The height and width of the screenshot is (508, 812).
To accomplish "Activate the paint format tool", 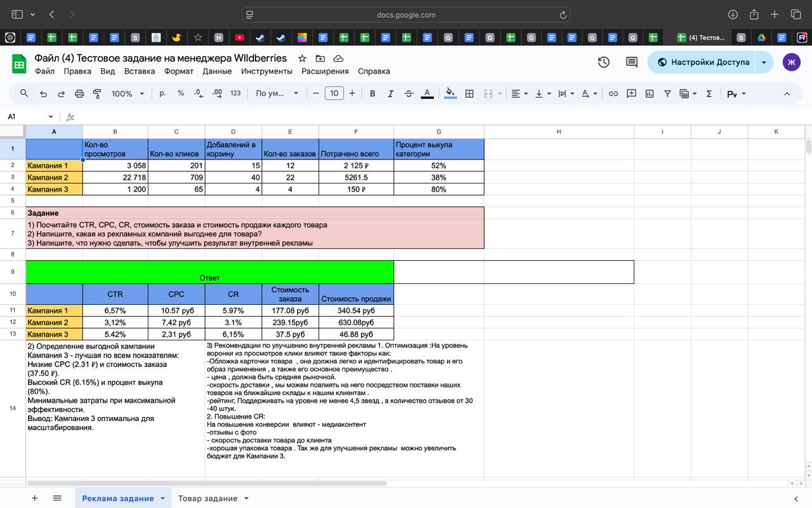I will pyautogui.click(x=97, y=93).
